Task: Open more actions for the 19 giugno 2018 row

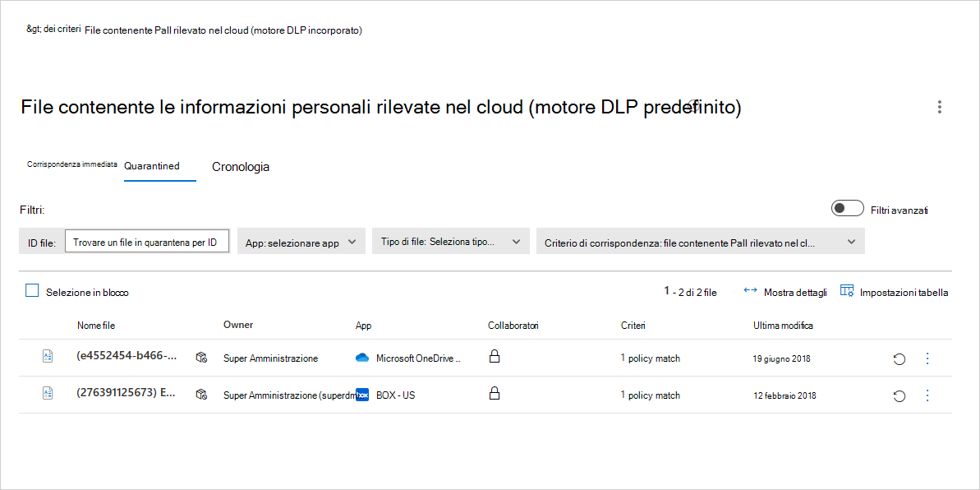Action: 927,358
